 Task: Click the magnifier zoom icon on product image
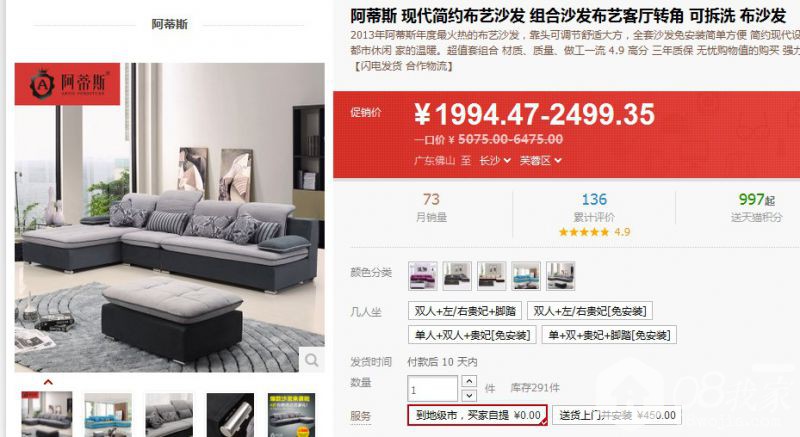tap(311, 360)
